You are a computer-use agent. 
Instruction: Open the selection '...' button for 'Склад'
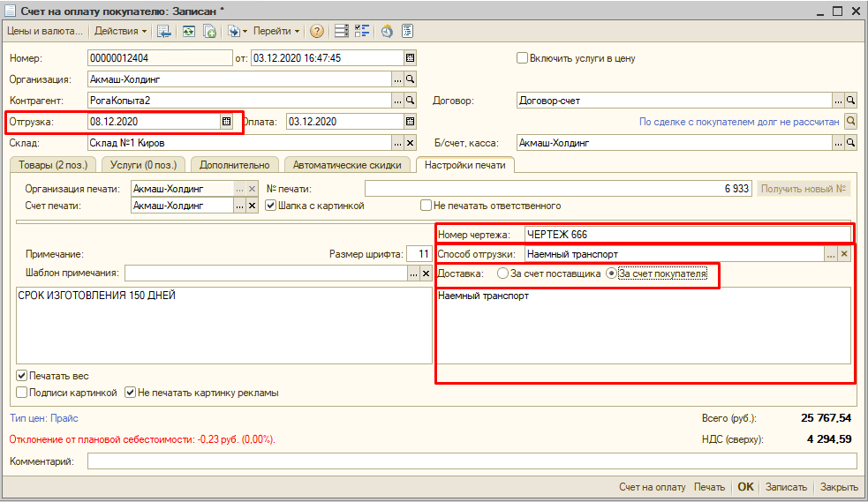398,143
